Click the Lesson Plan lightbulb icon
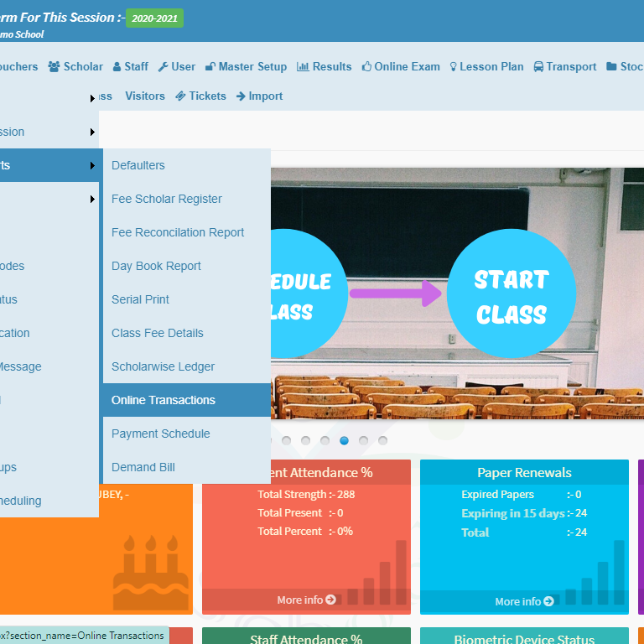The image size is (644, 644). tap(454, 67)
